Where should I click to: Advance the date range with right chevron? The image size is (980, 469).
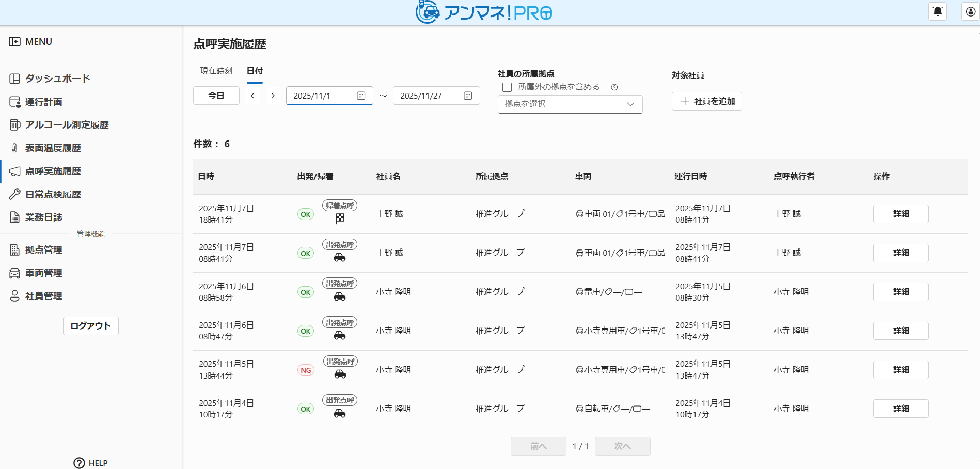(x=273, y=96)
